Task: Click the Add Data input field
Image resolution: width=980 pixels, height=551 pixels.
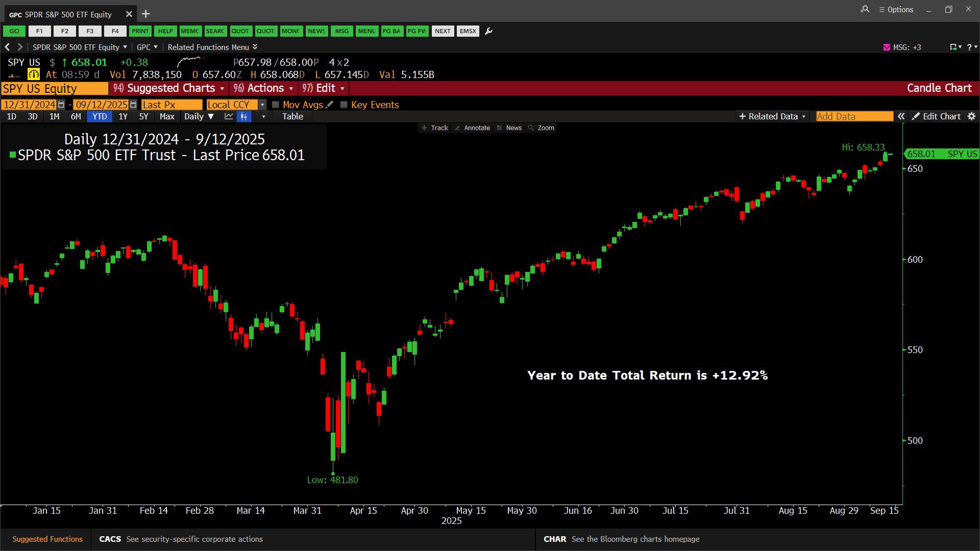Action: pos(854,116)
